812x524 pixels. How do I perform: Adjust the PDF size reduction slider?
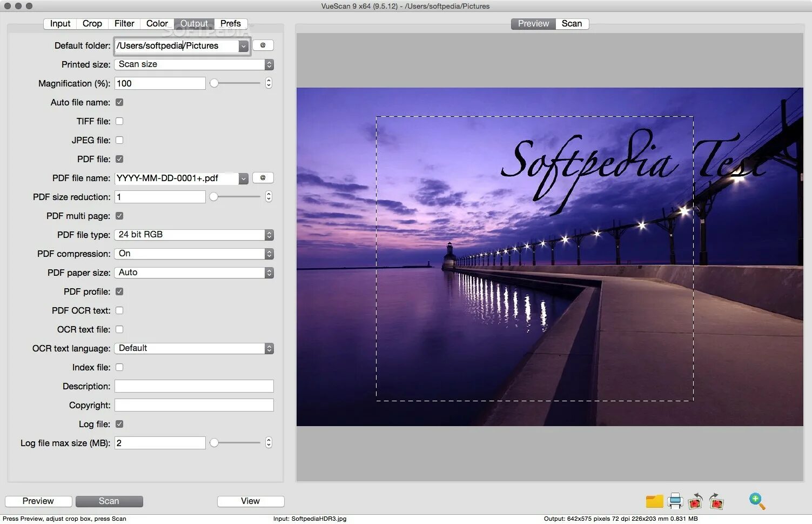(x=236, y=197)
